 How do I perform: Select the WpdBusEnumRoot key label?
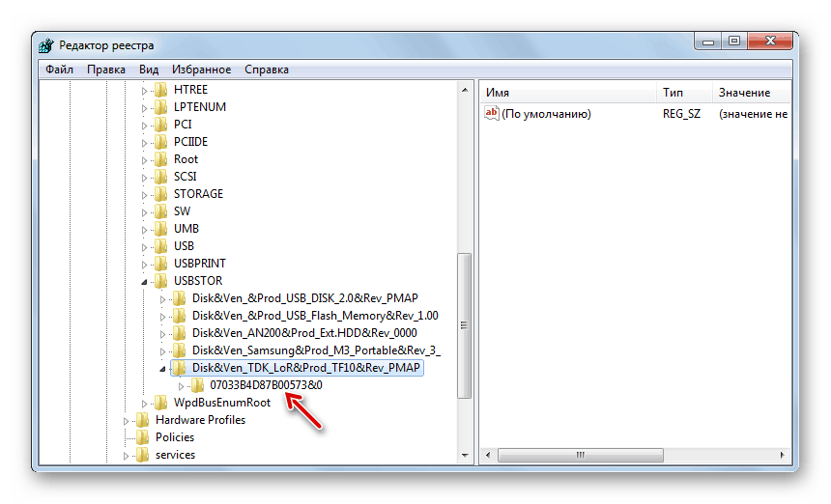click(x=222, y=403)
